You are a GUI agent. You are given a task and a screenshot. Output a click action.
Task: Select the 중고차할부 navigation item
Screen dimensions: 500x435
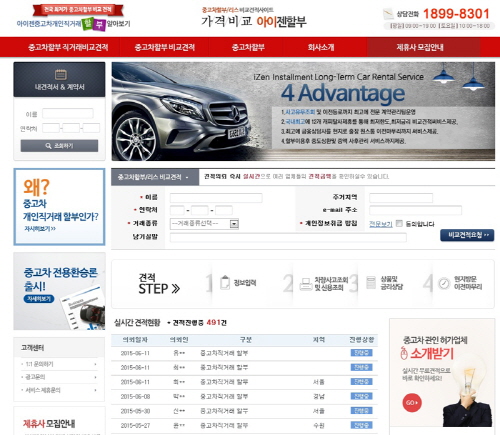tap(248, 47)
